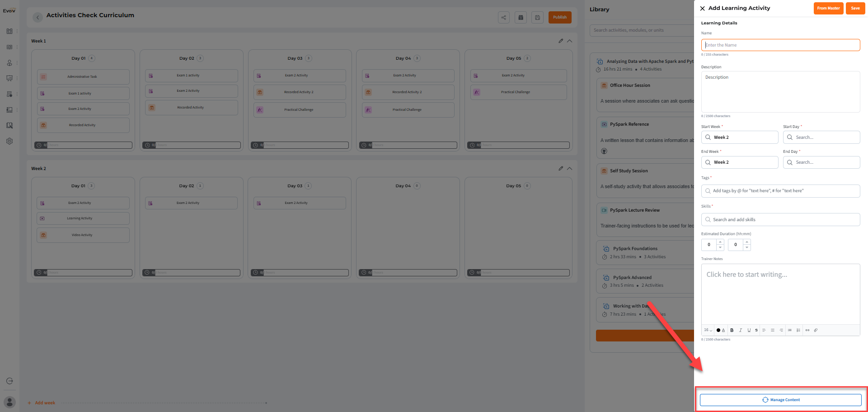Image resolution: width=868 pixels, height=412 pixels.
Task: Decrease the estimated duration minutes
Action: click(x=747, y=247)
